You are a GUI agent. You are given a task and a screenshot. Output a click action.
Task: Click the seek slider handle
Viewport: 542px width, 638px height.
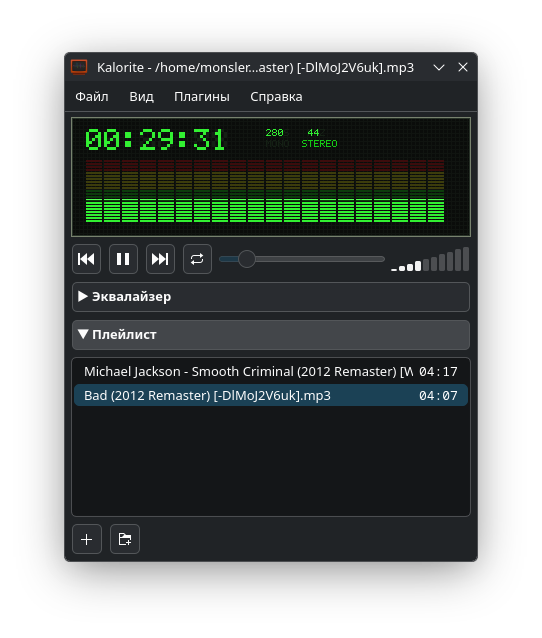coord(247,259)
